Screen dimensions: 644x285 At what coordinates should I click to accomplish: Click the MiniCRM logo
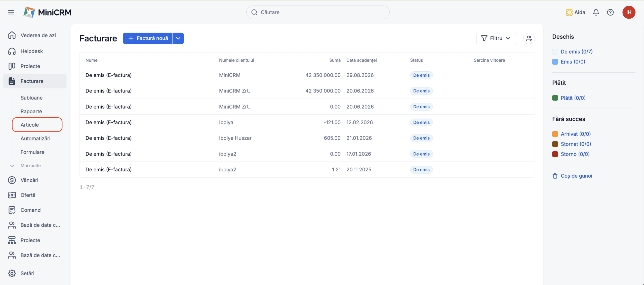click(47, 12)
